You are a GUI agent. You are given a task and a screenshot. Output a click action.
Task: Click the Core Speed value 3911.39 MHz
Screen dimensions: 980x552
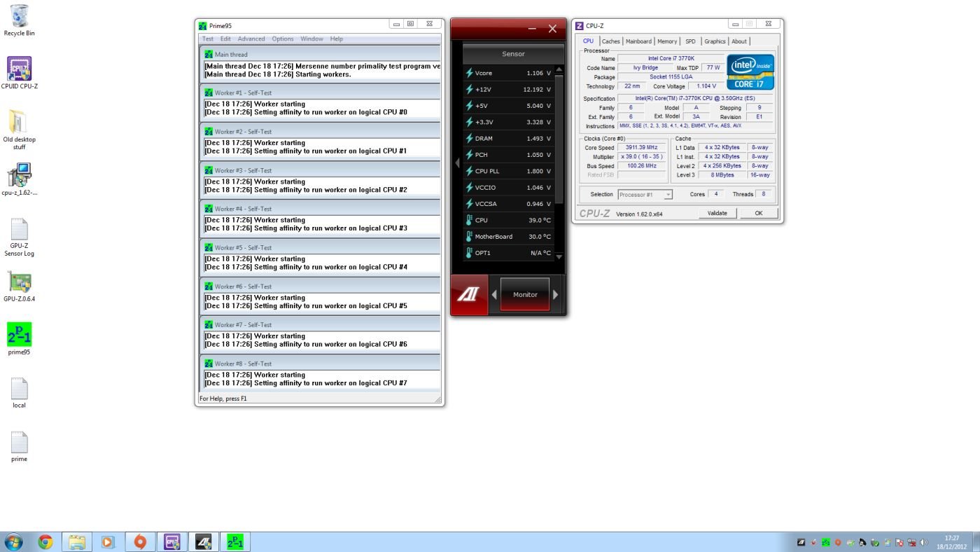point(640,148)
